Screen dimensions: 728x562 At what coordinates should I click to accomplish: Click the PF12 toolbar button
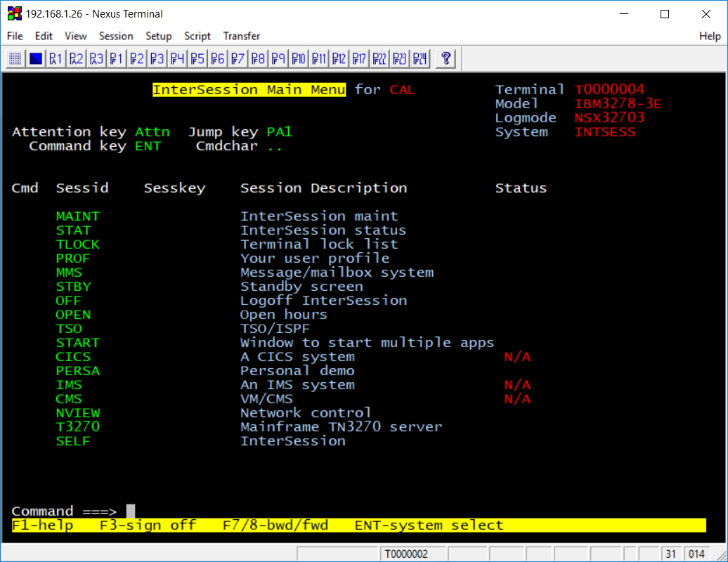(339, 58)
